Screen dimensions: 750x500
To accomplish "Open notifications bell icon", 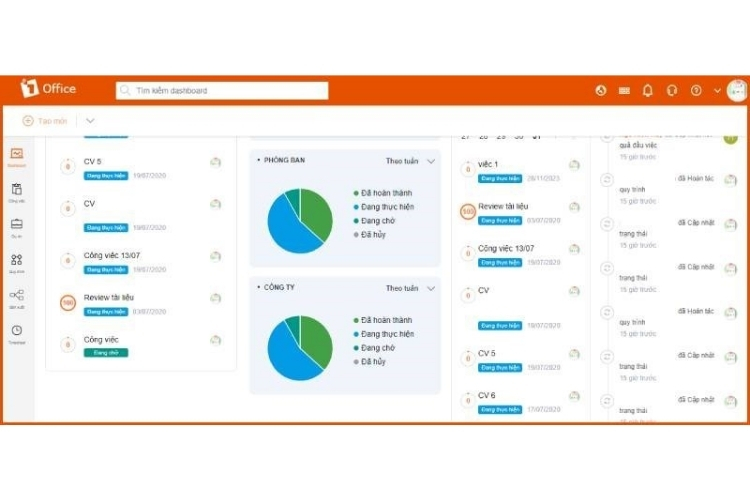I will click(x=648, y=90).
